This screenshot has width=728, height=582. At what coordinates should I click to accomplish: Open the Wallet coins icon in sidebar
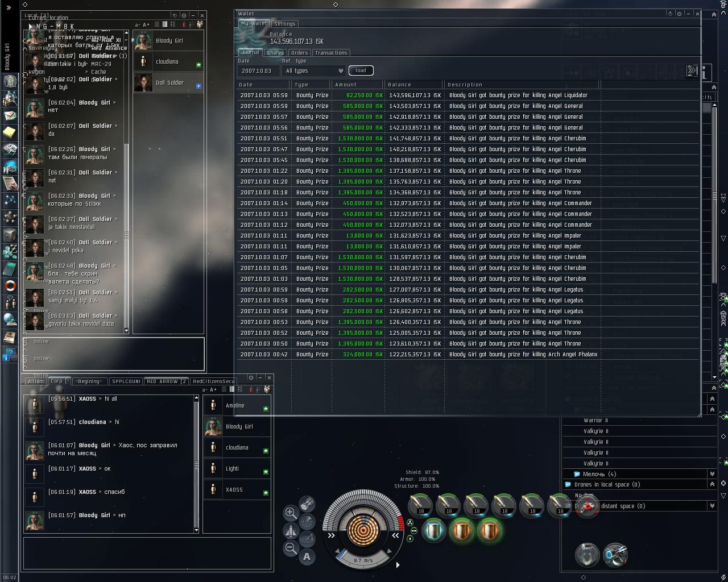point(10,251)
